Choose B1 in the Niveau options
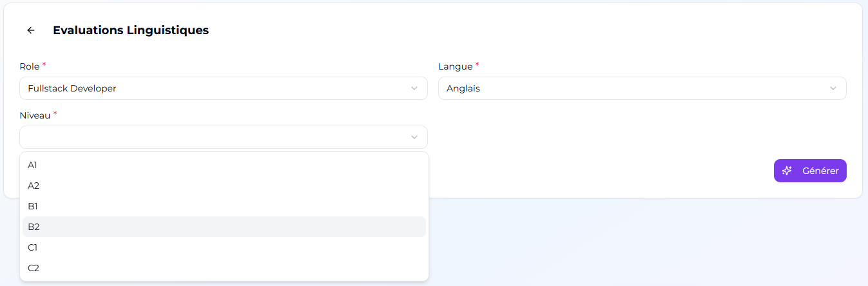 click(x=224, y=206)
